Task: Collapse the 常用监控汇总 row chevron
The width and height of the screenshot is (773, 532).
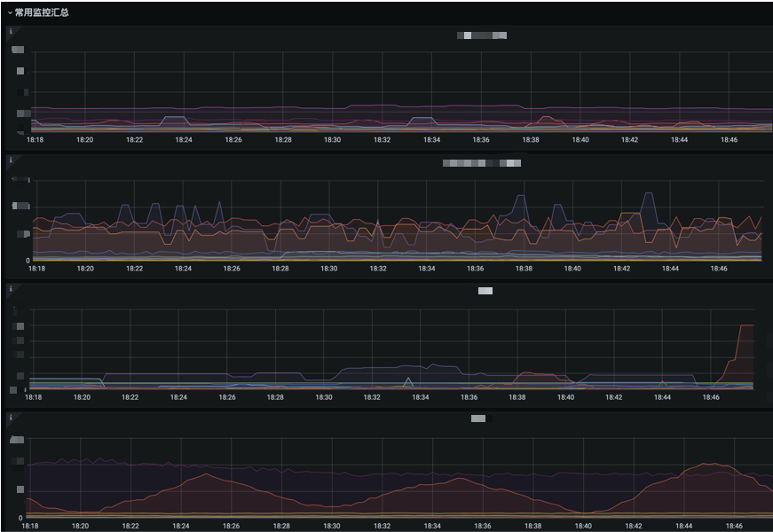Action: point(10,13)
